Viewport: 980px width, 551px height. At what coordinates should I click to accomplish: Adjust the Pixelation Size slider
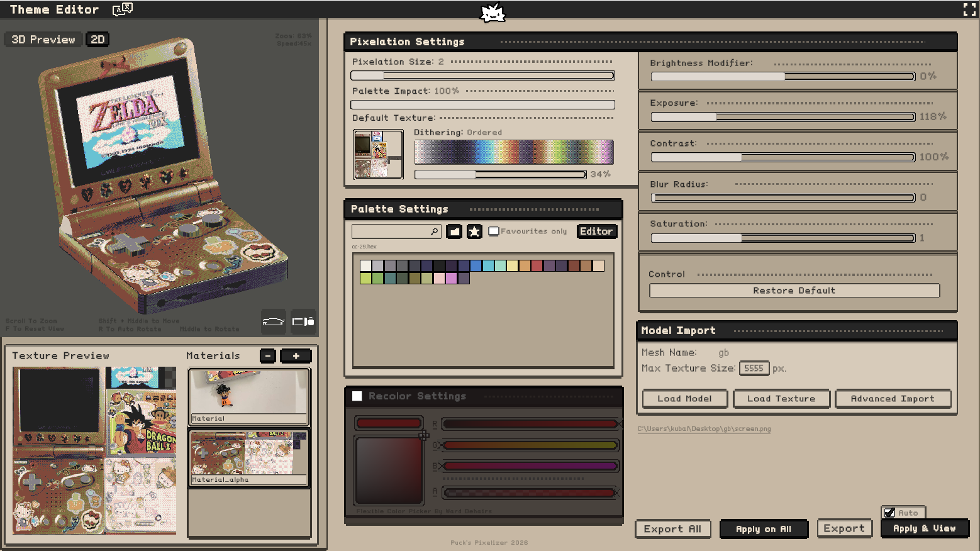pos(482,75)
